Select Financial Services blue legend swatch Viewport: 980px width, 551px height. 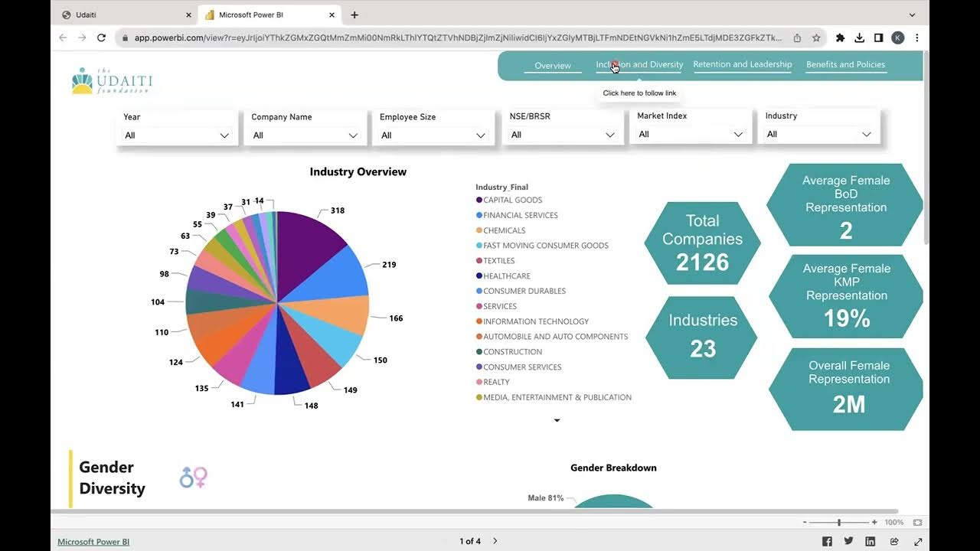click(x=479, y=215)
